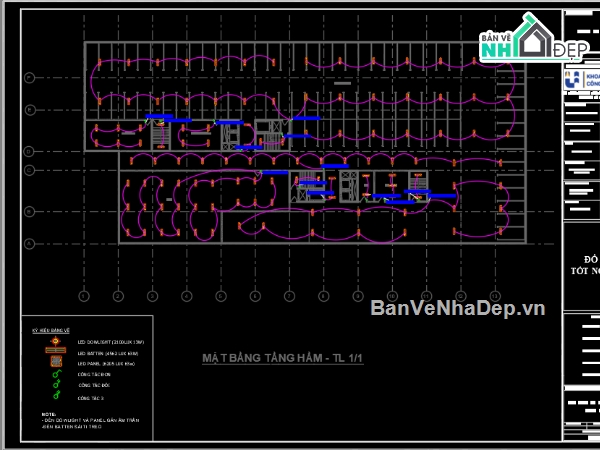The image size is (600, 450).
Task: Select the LED batten symbol in legend
Action: [55, 350]
